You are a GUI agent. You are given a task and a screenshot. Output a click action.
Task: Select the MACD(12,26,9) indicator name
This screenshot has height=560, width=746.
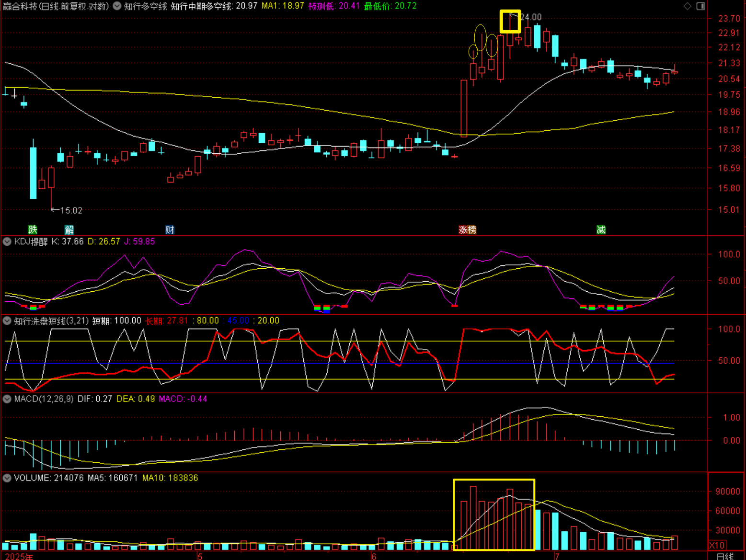coord(44,399)
